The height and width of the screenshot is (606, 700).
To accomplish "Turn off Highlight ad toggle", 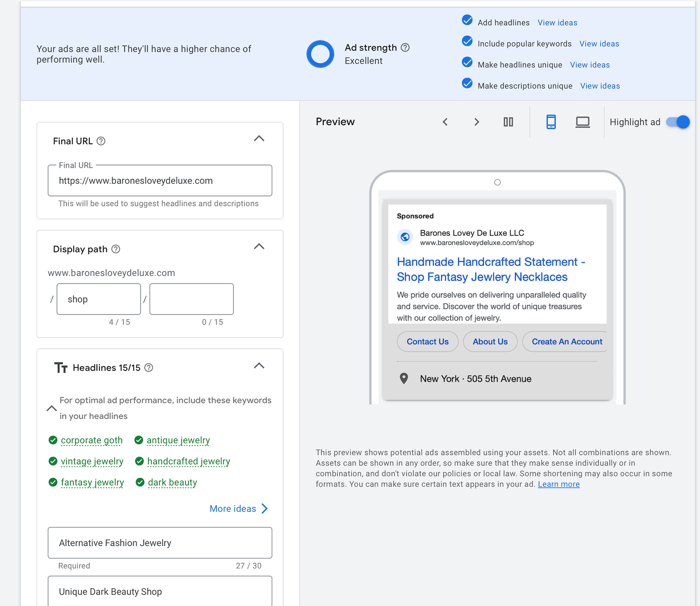I will pos(678,122).
